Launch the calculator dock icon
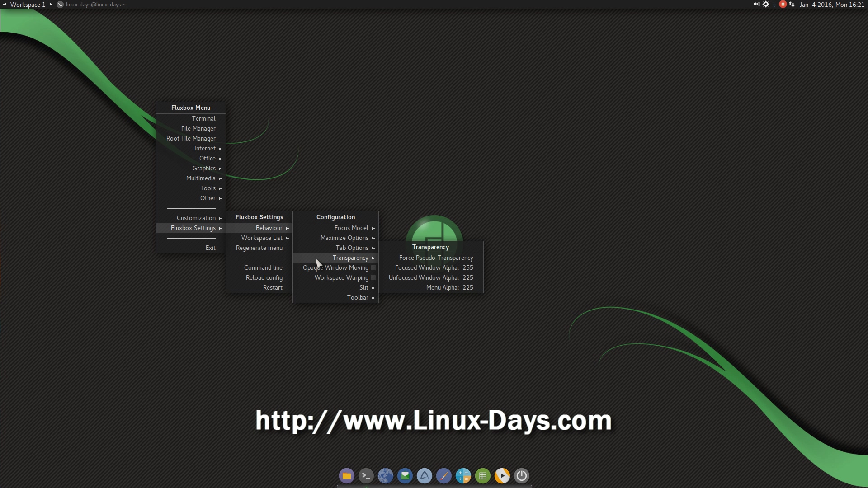Screen dimensions: 868x488 [463, 475]
